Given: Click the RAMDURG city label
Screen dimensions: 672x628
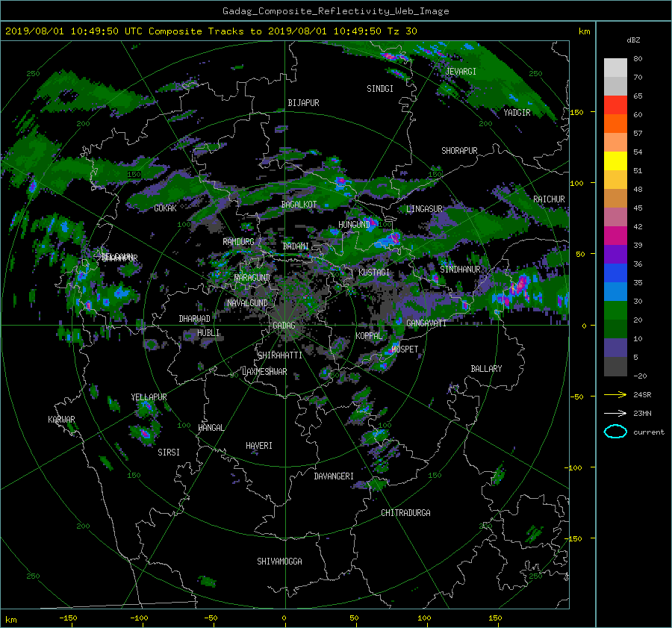Looking at the screenshot, I should pyautogui.click(x=238, y=242).
